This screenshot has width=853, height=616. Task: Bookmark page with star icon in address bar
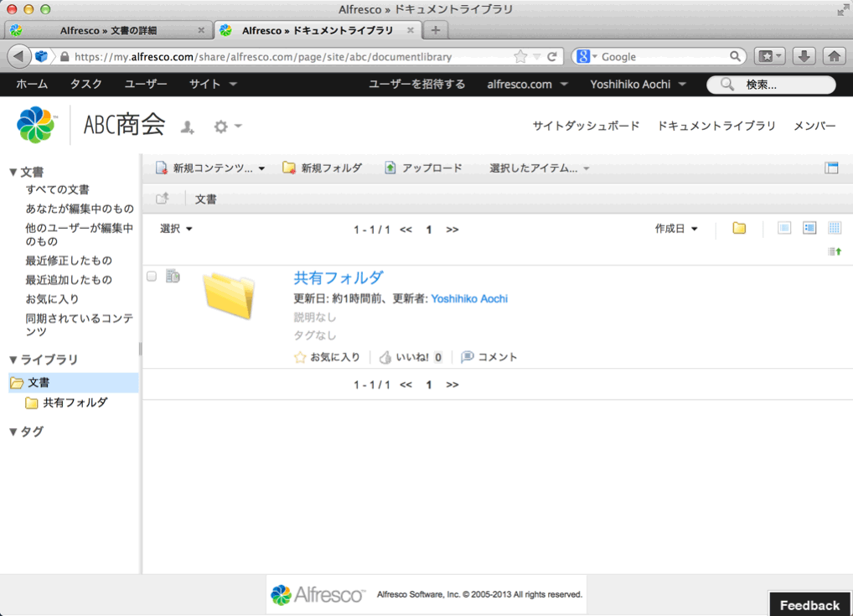(x=520, y=57)
